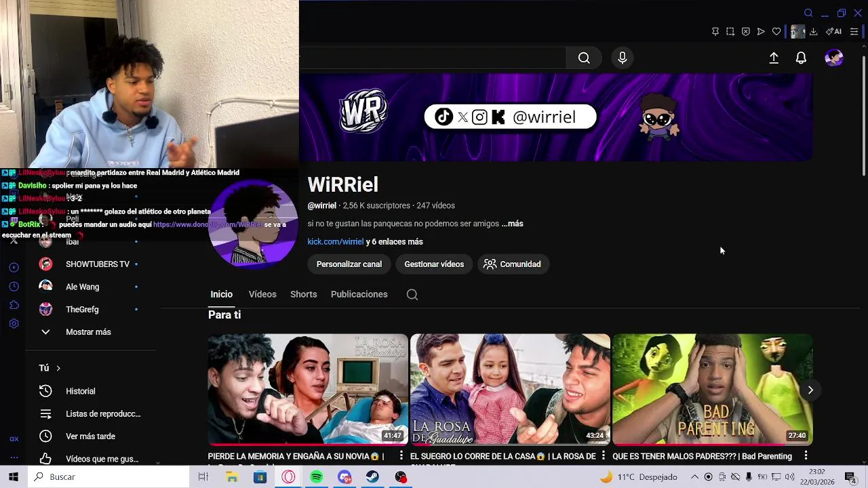
Task: Play PIERDE LA MEMORIA video thumbnail
Action: (x=308, y=389)
